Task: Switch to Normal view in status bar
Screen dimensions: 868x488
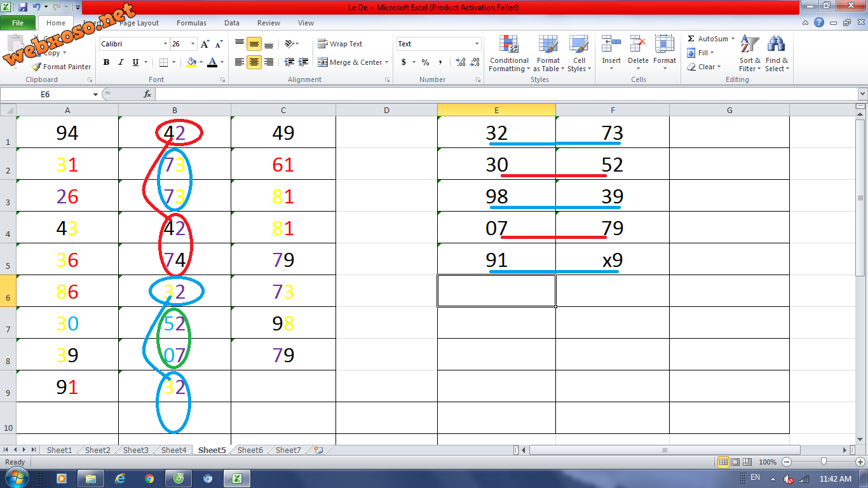Action: pyautogui.click(x=722, y=462)
